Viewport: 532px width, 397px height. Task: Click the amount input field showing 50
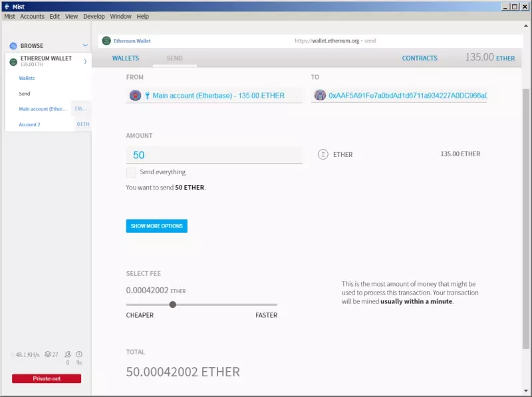tap(214, 155)
